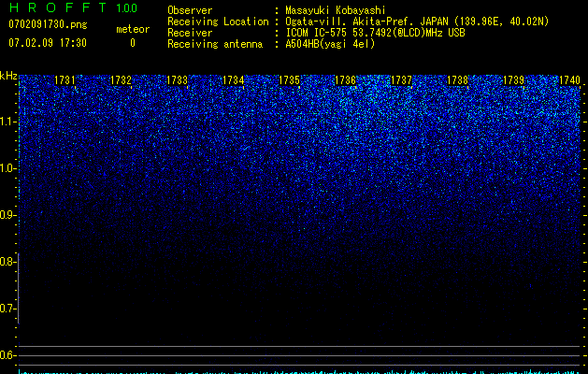This screenshot has width=588, height=374.
Task: Click the date stamp 07.02.09 17:30
Action: 48,43
